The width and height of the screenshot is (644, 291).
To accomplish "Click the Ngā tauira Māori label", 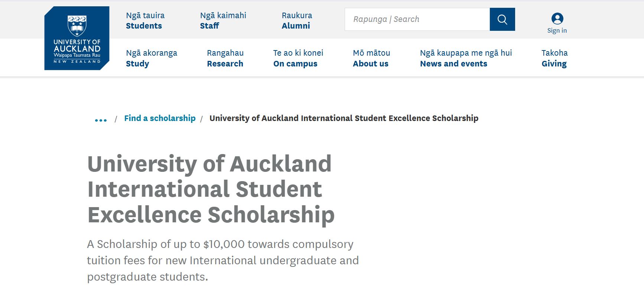I will pos(145,15).
